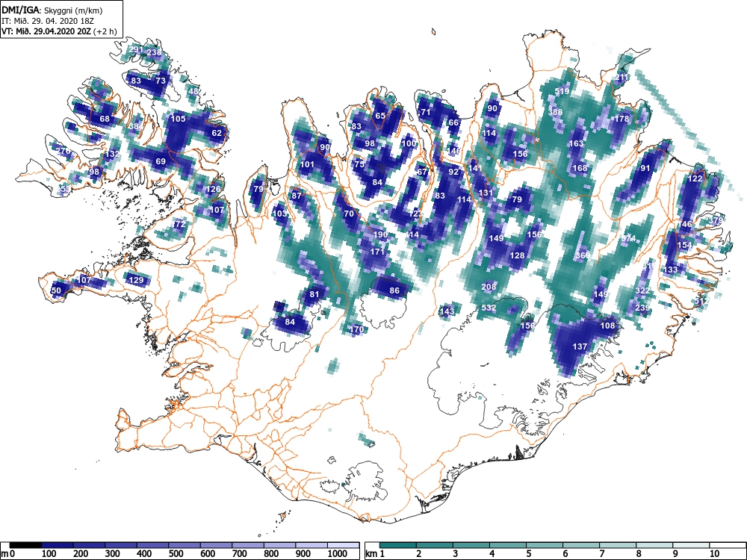Click the visibility value '170' on the map
Viewport: 747px width, 560px height.
pos(357,329)
